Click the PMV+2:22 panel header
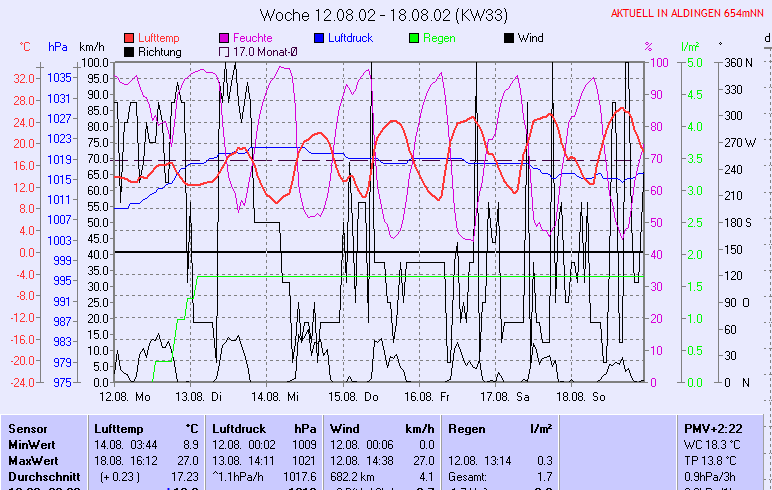The height and width of the screenshot is (490, 772). [x=711, y=428]
